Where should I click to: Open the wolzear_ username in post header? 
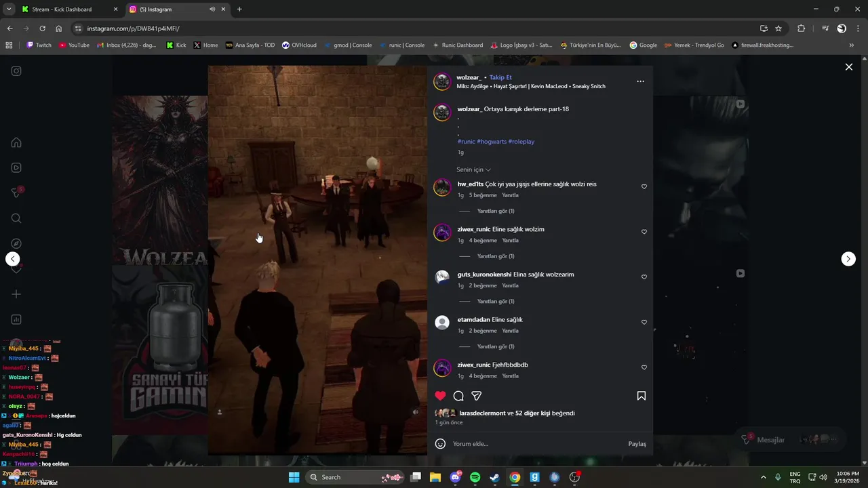[469, 77]
